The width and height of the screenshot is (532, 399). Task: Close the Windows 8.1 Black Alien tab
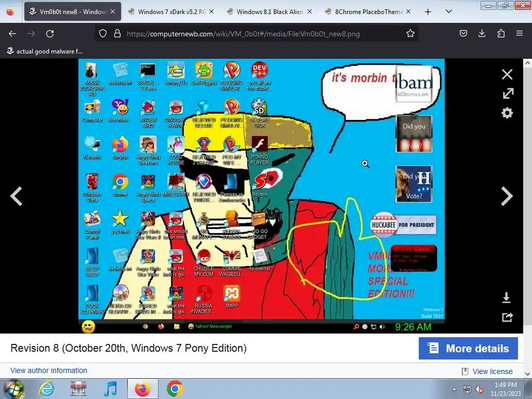[310, 11]
